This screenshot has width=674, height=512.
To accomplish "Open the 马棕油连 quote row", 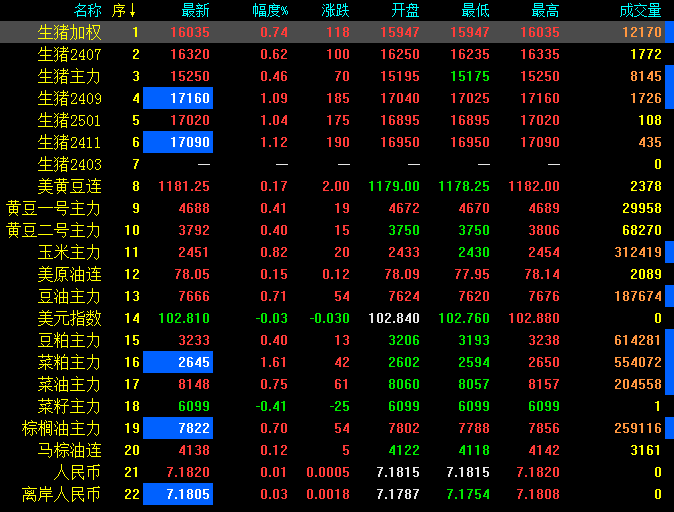I will pos(337,450).
